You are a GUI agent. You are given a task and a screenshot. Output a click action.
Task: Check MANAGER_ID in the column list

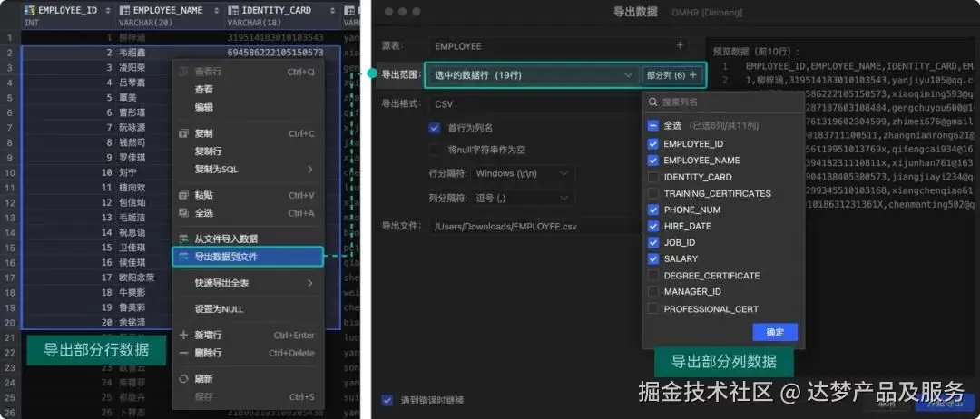tap(653, 292)
